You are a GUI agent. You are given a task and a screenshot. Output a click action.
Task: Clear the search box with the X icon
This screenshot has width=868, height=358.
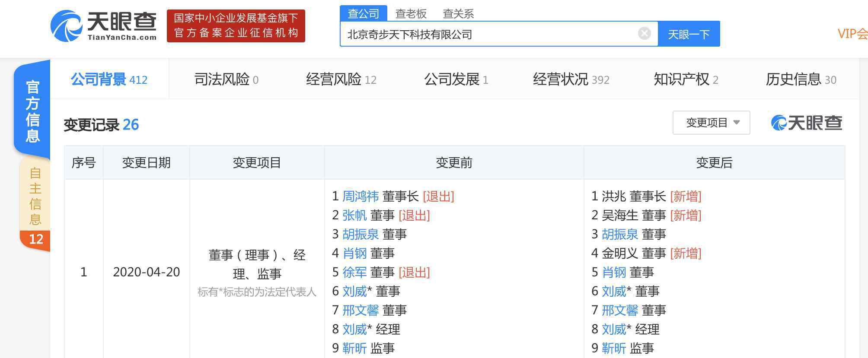coord(644,34)
